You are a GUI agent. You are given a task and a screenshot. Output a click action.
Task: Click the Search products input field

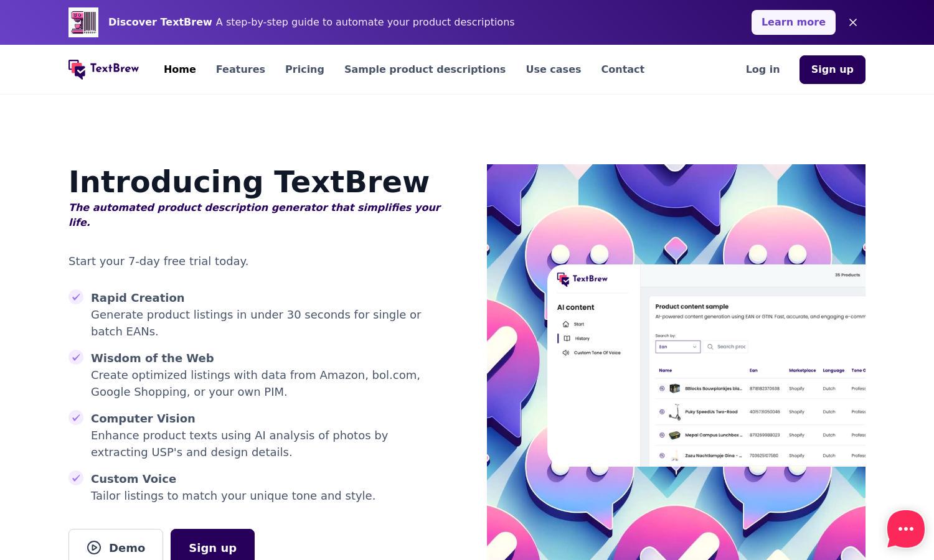726,347
